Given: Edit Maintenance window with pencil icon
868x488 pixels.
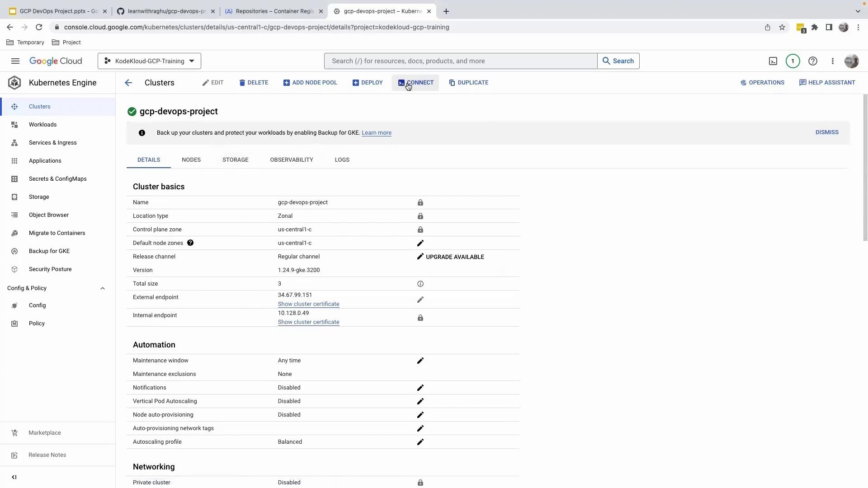Looking at the screenshot, I should point(420,361).
